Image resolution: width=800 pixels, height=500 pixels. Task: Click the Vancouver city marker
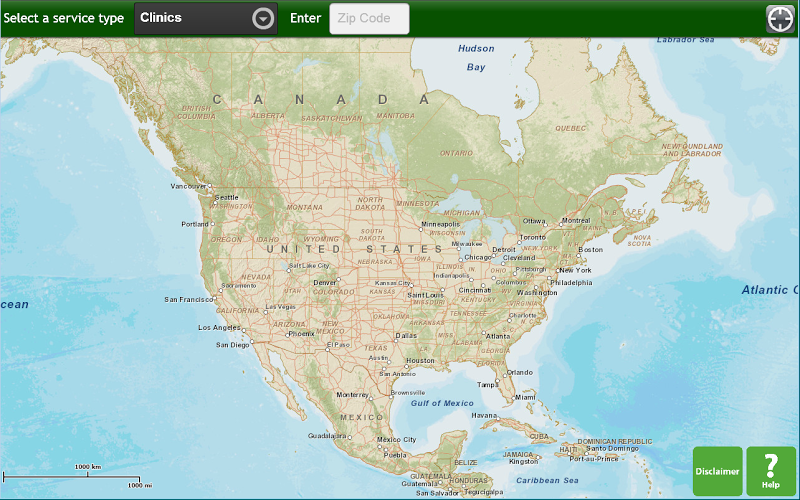[x=210, y=186]
